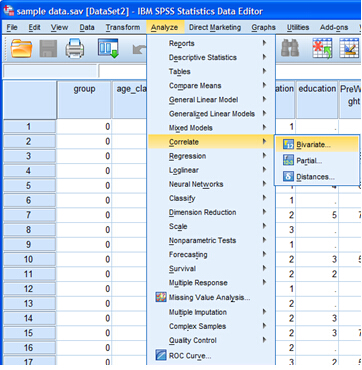This screenshot has height=370, width=362.
Task: Expand the Multiple Response submenu
Action: 211,283
